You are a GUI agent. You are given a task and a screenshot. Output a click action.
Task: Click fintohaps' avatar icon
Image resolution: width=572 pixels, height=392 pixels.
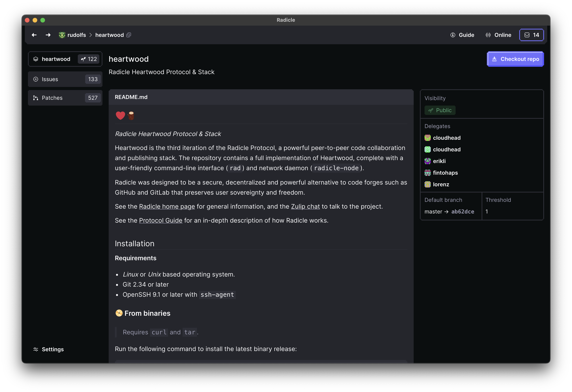(428, 173)
